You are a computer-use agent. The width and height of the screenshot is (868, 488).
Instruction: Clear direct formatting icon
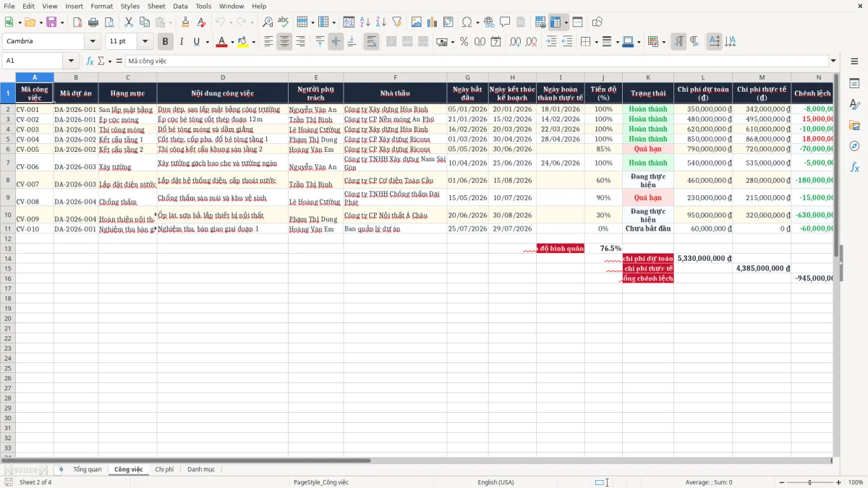(201, 22)
